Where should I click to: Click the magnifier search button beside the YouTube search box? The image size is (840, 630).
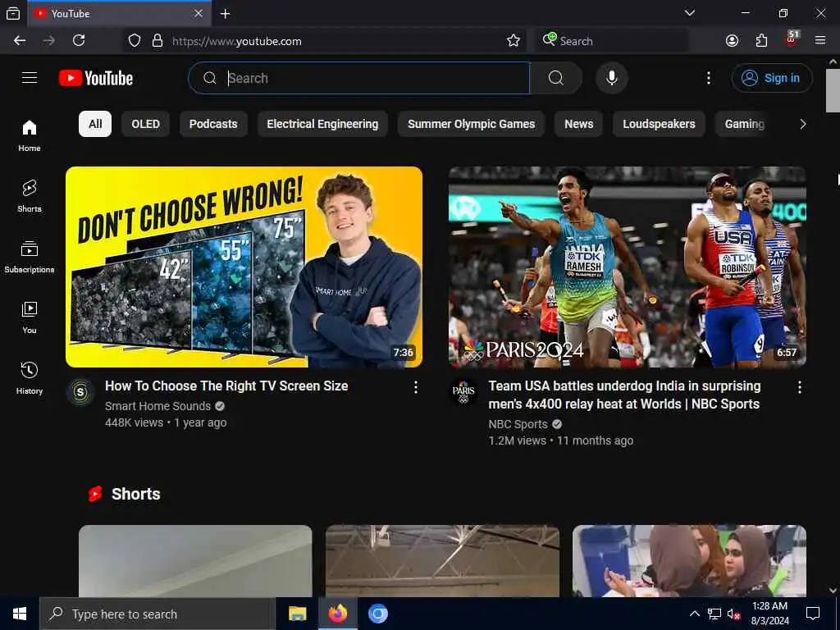pyautogui.click(x=556, y=78)
